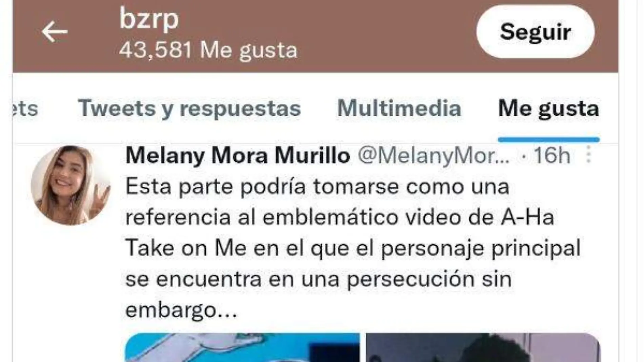The image size is (644, 362).
Task: Click the 43,581 Me gusta count
Action: pyautogui.click(x=208, y=50)
